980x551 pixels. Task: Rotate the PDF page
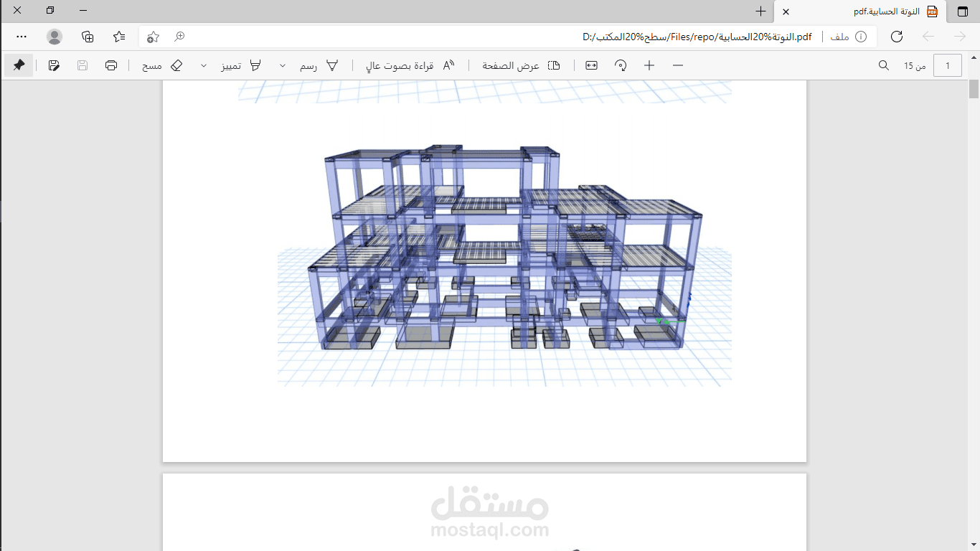pyautogui.click(x=621, y=65)
